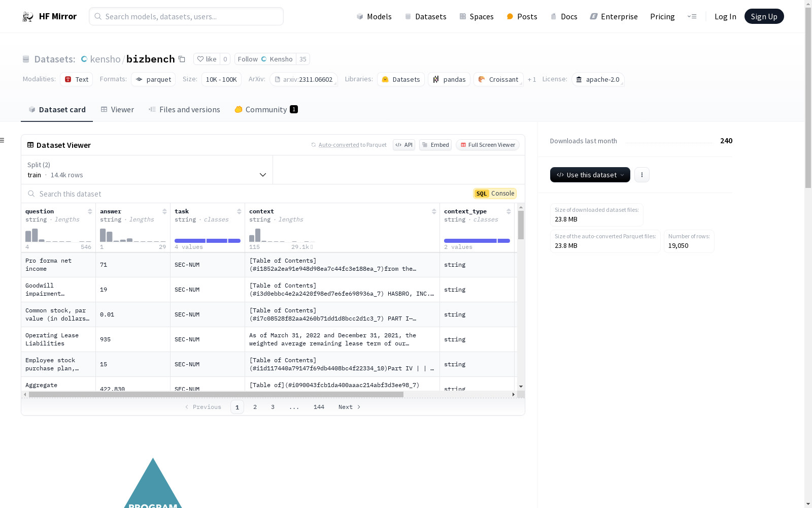This screenshot has width=812, height=508.
Task: Follow Kensho organization
Action: (265, 59)
